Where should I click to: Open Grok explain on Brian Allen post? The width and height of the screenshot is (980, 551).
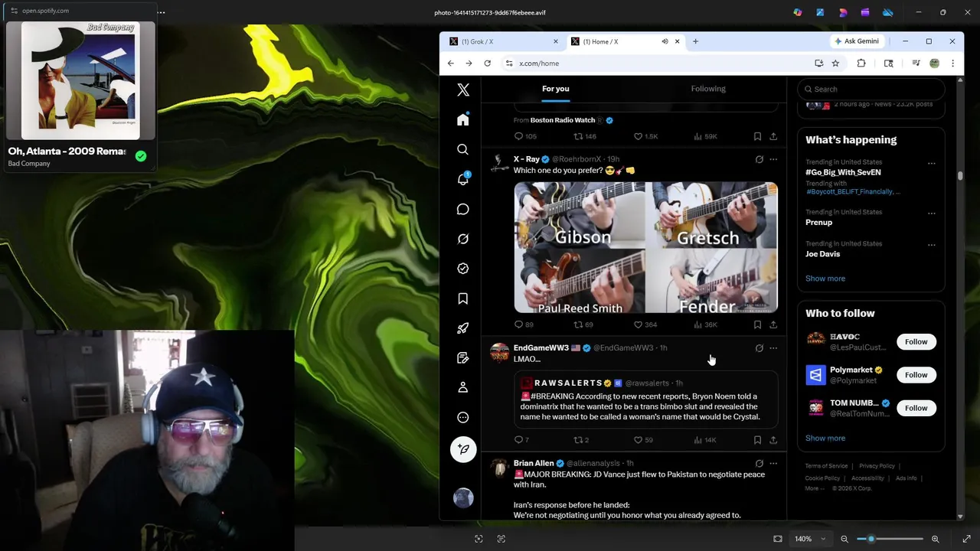[x=759, y=463]
